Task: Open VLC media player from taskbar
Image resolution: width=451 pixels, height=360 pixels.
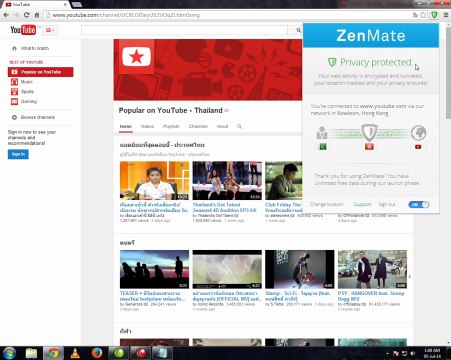Action: 75,353
